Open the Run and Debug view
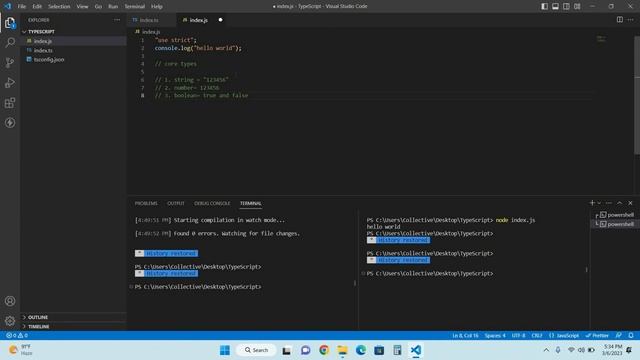Viewport: 640px width, 360px height. click(10, 82)
